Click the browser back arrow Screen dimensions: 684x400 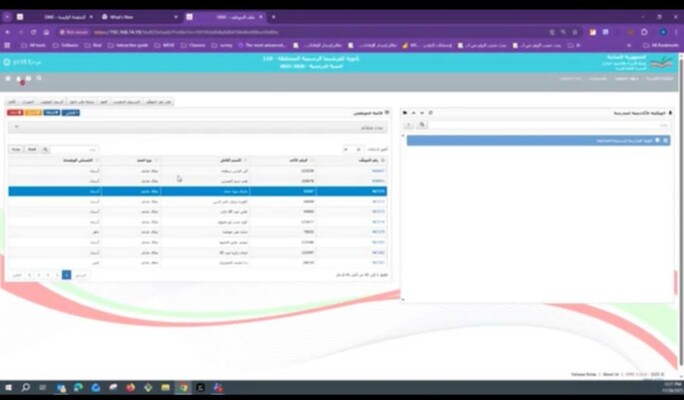coord(8,32)
